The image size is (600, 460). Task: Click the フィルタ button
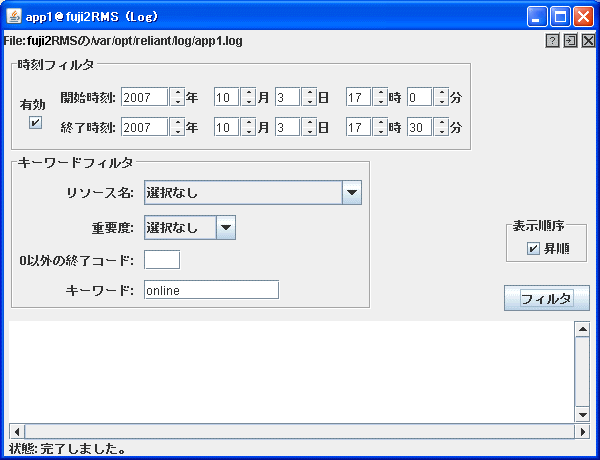click(x=546, y=298)
